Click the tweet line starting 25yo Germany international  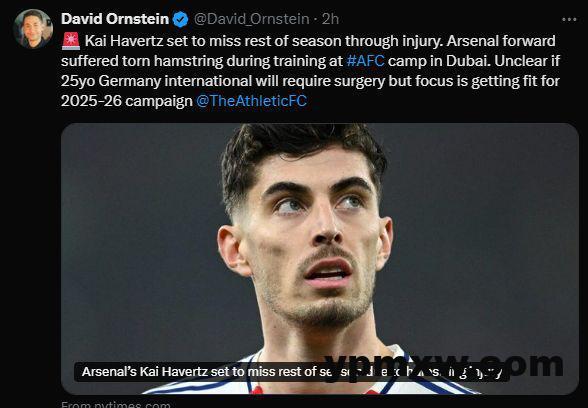click(310, 81)
